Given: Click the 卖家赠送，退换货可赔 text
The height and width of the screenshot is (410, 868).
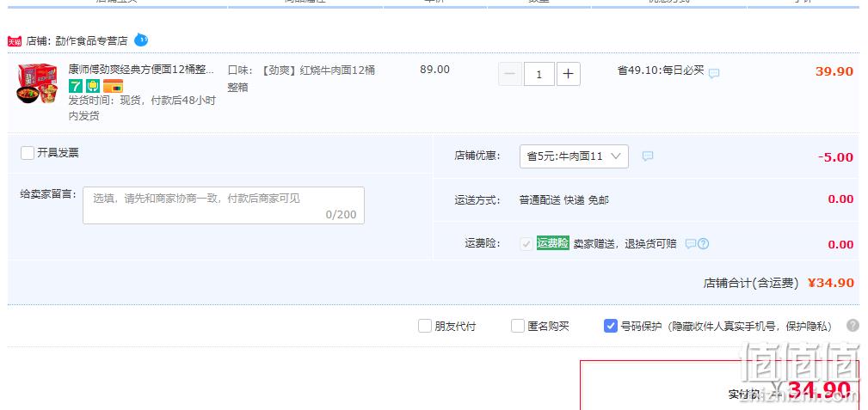Looking at the screenshot, I should point(625,244).
